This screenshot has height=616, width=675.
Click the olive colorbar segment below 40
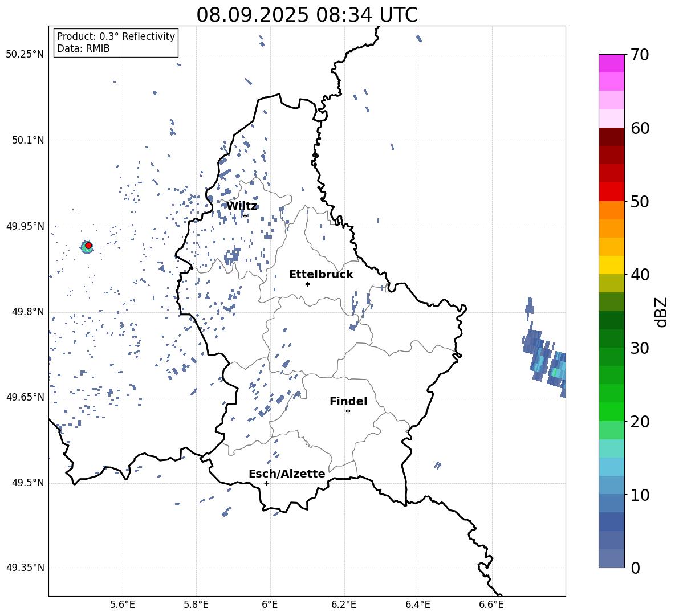[x=611, y=283]
